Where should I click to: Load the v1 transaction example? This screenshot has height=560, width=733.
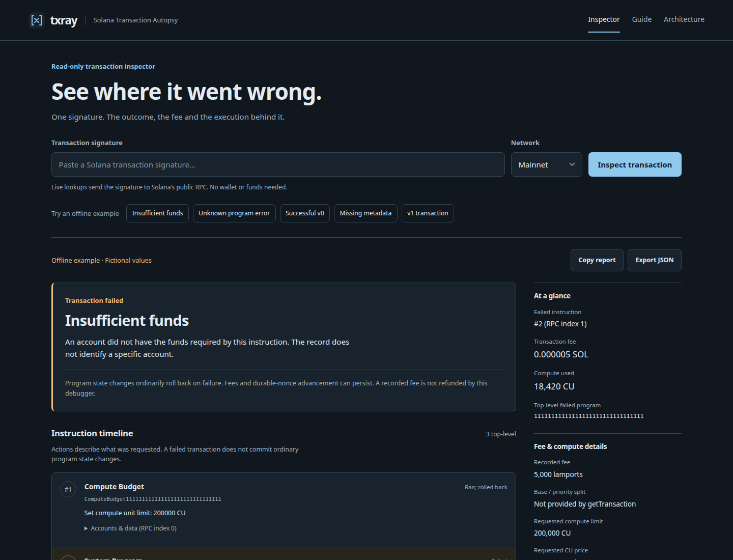click(x=428, y=213)
